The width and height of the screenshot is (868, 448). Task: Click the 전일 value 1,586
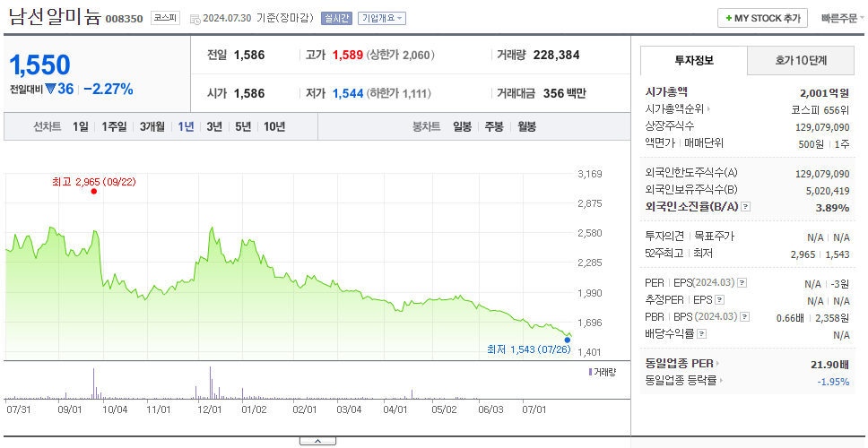[249, 56]
